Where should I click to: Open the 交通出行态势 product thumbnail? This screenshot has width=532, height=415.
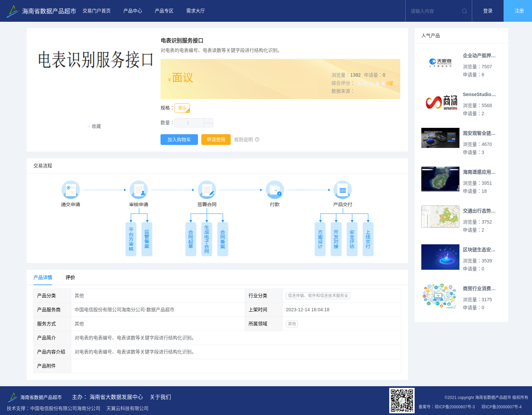tap(440, 217)
